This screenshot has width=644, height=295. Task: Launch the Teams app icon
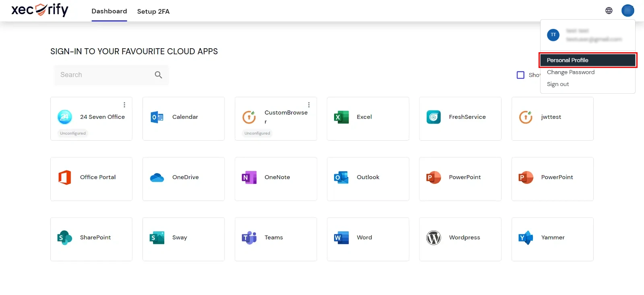[249, 238]
